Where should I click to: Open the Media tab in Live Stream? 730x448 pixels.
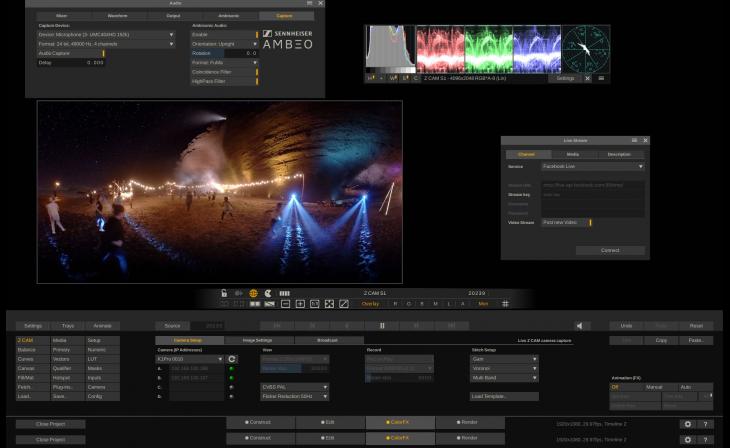click(573, 154)
